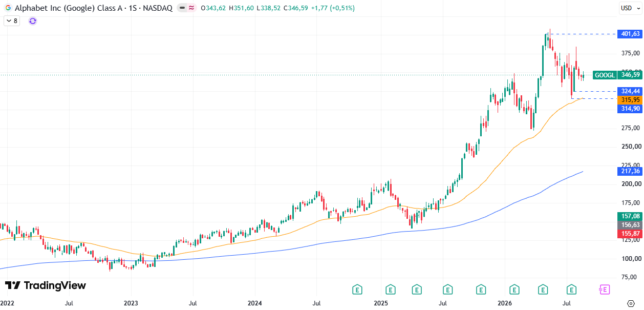Click the red 155,87 price label
This screenshot has width=644, height=310.
coord(630,234)
